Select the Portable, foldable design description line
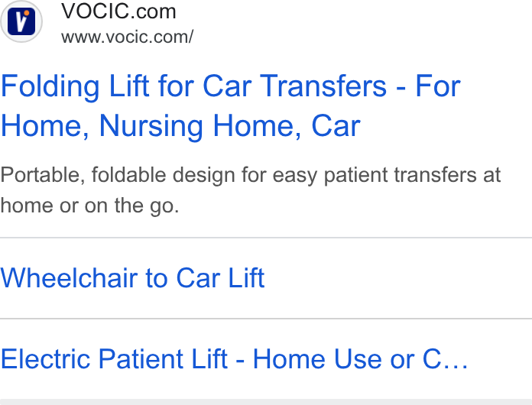This screenshot has height=405, width=532. [251, 175]
